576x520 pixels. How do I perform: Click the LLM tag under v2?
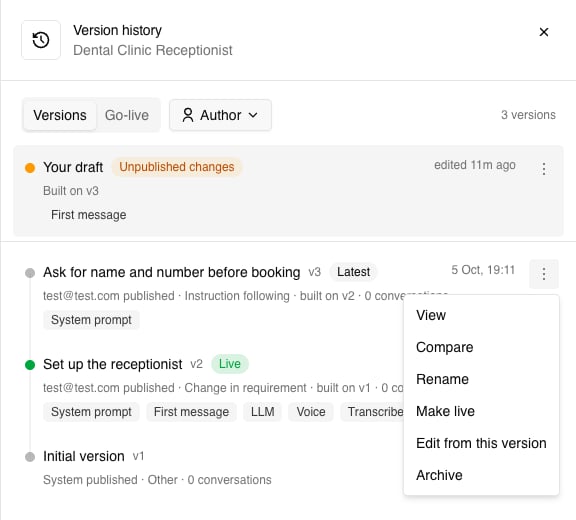tap(263, 412)
